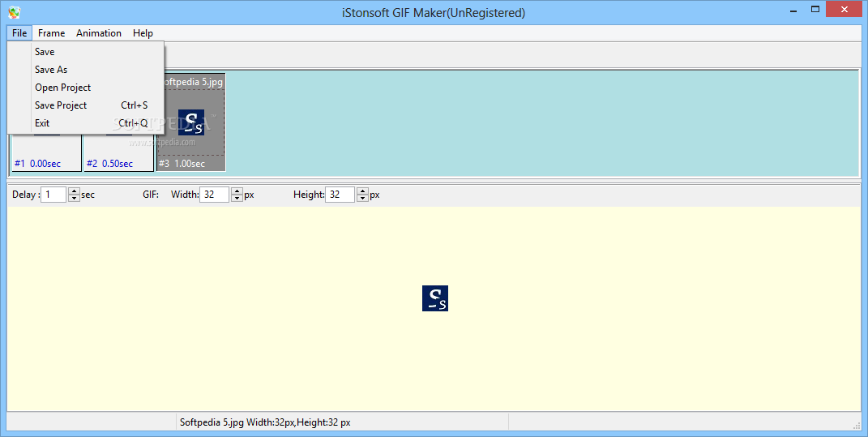Screen dimensions: 868x437
Task: Decrease Delay with the down arrow
Action: [x=75, y=199]
